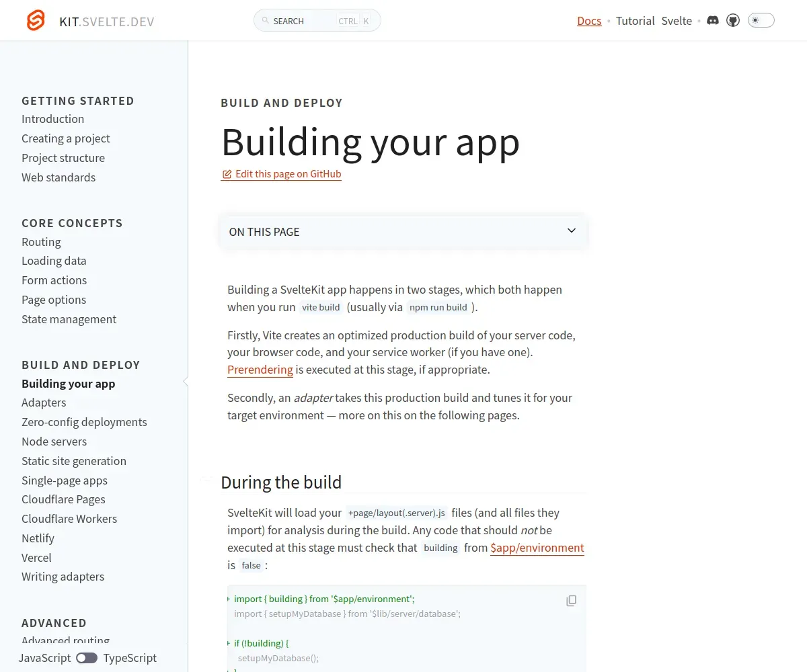Image resolution: width=807 pixels, height=672 pixels.
Task: Open Vercel sidebar page
Action: (36, 558)
